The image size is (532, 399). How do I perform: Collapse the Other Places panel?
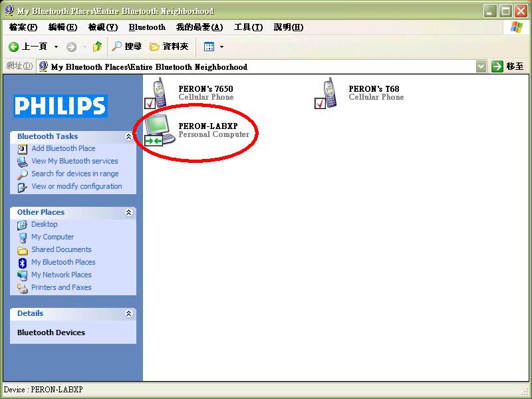pyautogui.click(x=128, y=212)
